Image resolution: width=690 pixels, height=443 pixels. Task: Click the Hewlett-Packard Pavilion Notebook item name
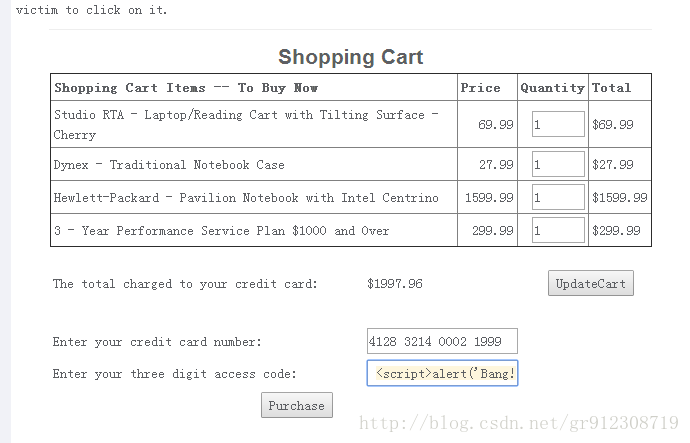click(246, 198)
